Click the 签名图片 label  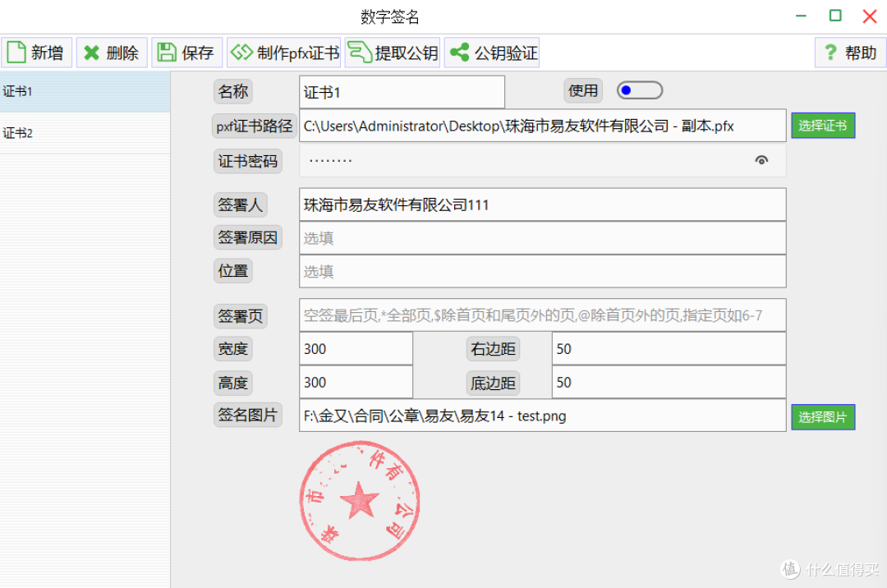[x=248, y=415]
